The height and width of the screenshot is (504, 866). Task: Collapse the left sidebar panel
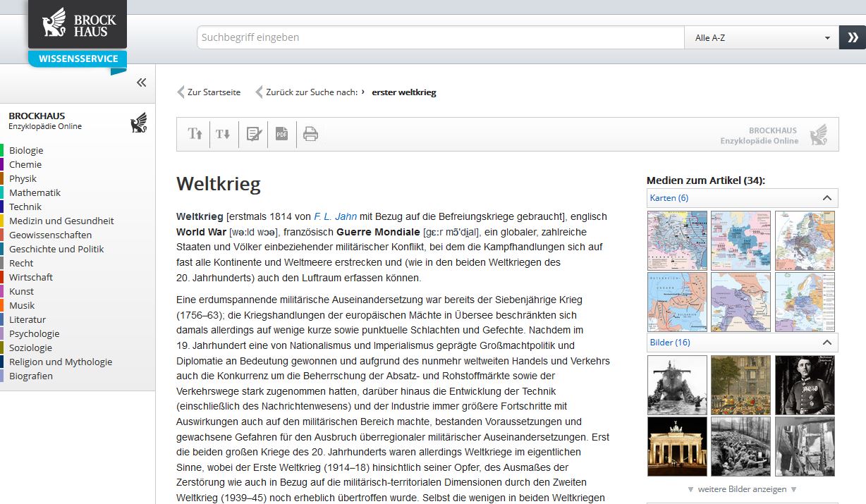click(141, 82)
